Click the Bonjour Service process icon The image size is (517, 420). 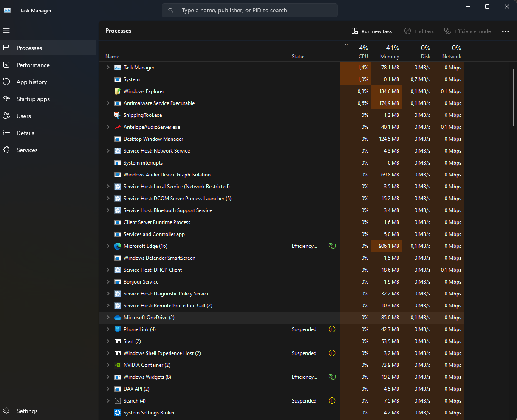(118, 282)
